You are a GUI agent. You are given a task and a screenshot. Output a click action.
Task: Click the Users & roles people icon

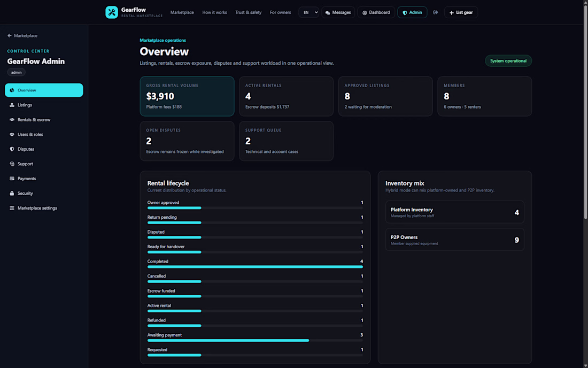coord(12,134)
